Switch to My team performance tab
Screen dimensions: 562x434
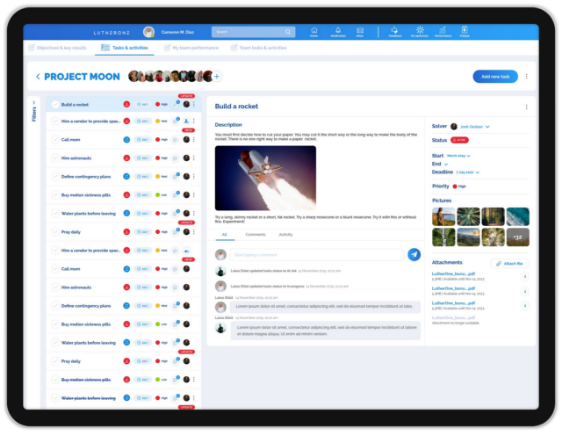click(x=191, y=48)
